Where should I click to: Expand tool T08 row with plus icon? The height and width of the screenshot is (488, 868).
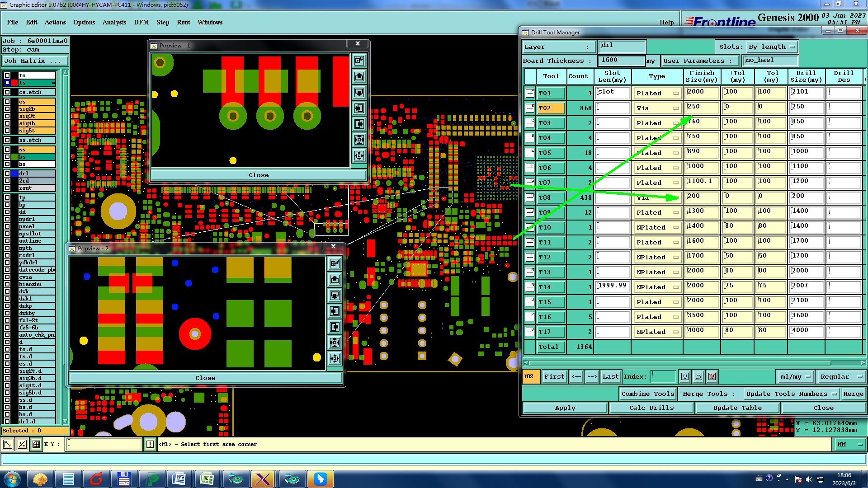pyautogui.click(x=530, y=198)
